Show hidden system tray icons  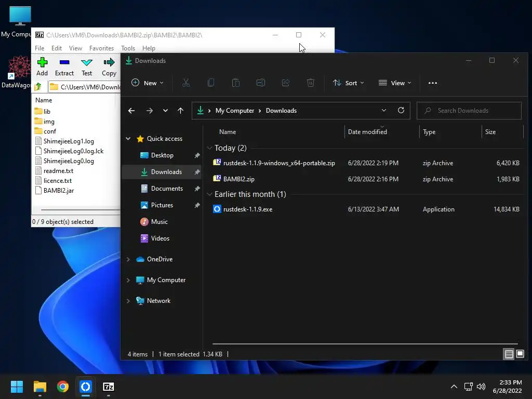(x=454, y=387)
